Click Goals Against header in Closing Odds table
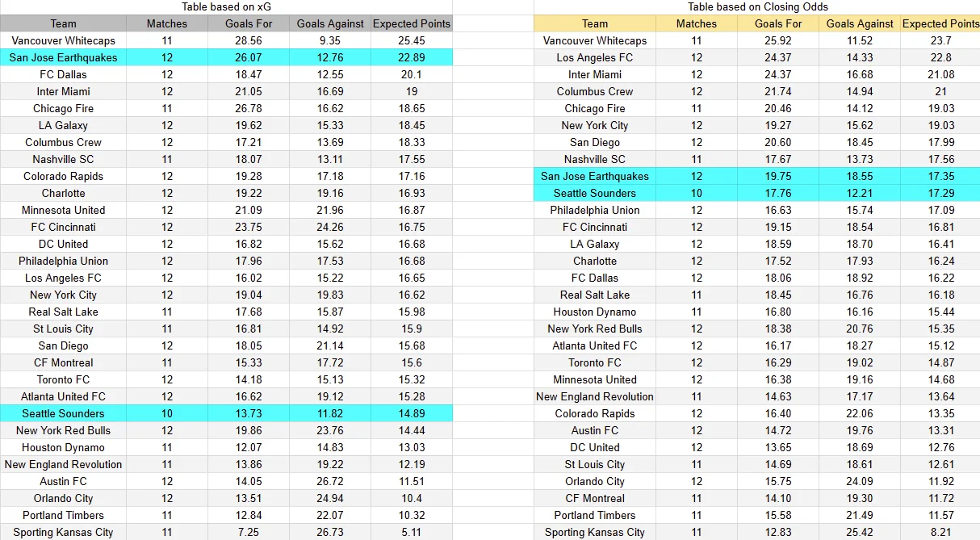Viewport: 980px width, 540px height. click(x=861, y=23)
